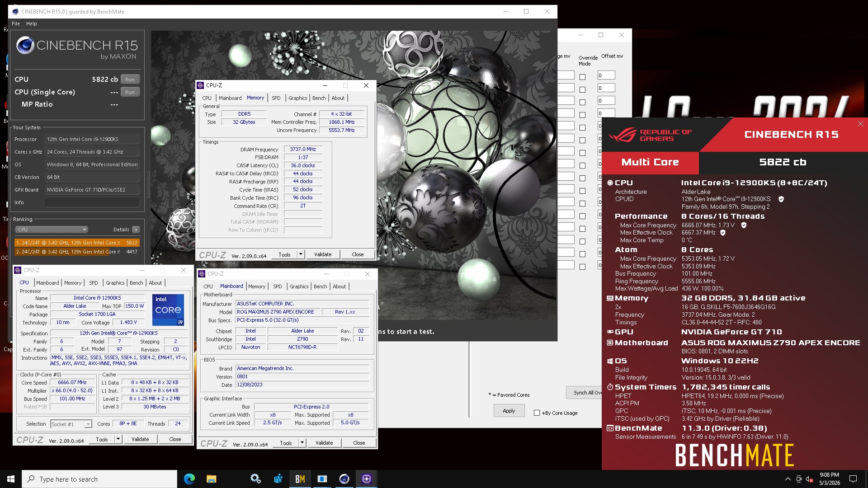This screenshot has height=488, width=868.
Task: Open the Selection Socket #1 dropdown
Action: click(x=71, y=424)
